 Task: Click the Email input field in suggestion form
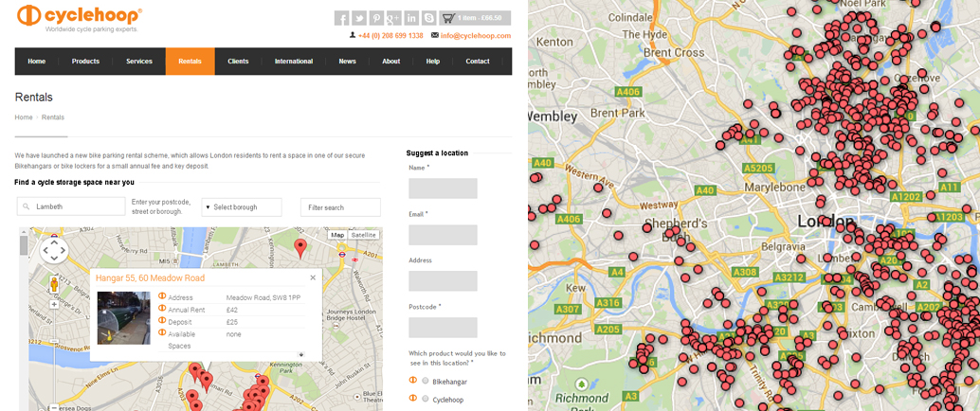click(x=443, y=235)
